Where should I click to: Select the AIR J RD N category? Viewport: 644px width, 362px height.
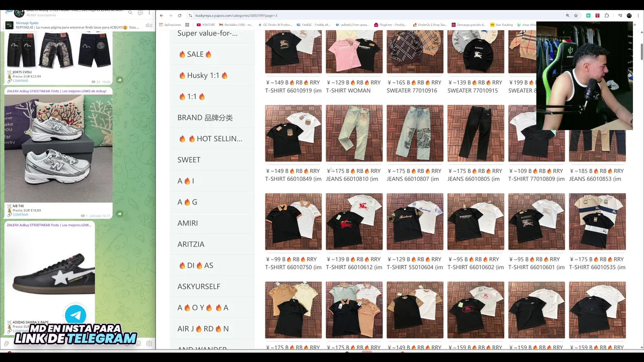pyautogui.click(x=212, y=329)
